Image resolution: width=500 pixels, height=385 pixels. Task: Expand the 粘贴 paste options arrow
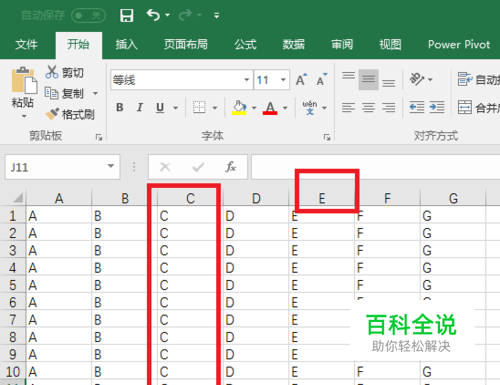pos(24,116)
